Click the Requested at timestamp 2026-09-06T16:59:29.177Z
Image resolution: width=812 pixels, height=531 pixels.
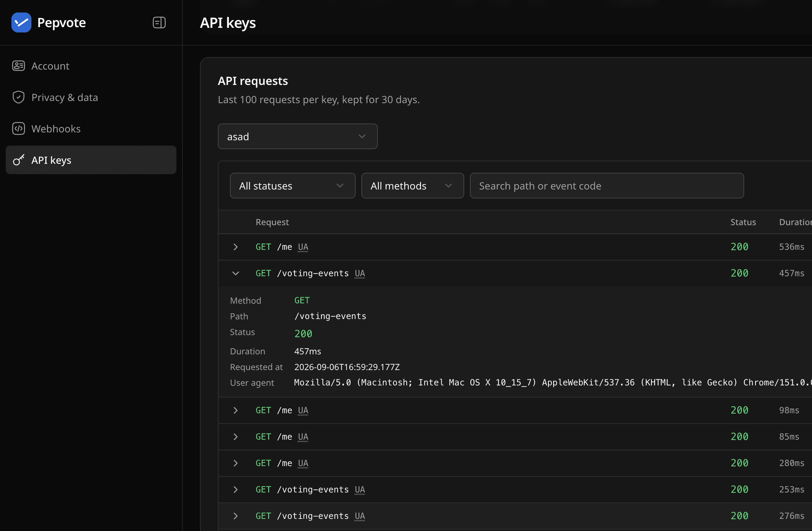[x=347, y=367]
